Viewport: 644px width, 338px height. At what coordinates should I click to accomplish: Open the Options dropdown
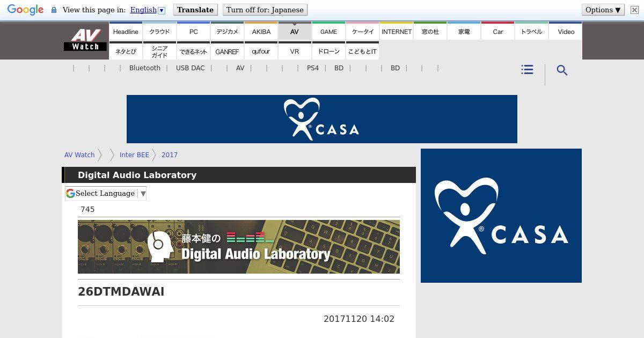(603, 10)
